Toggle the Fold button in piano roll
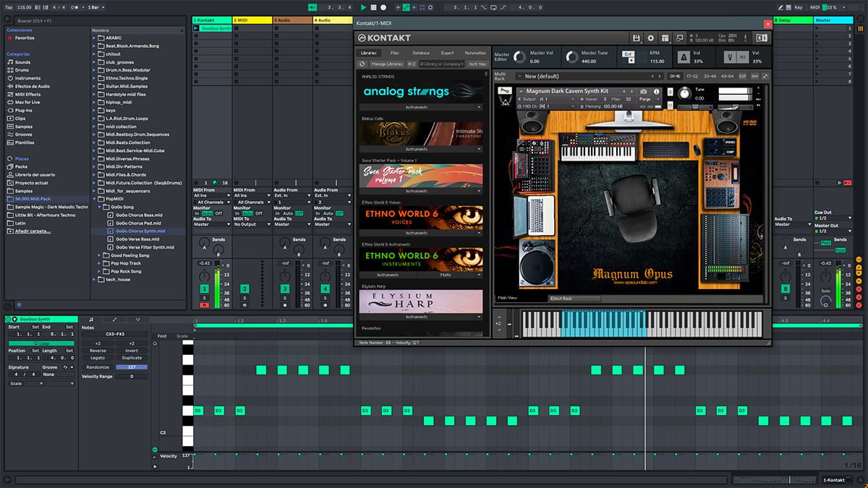Screen dimensions: 868x488 click(161, 336)
